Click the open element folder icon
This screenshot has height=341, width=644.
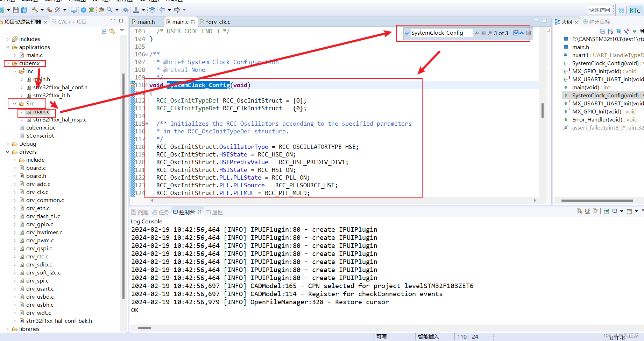point(101,10)
